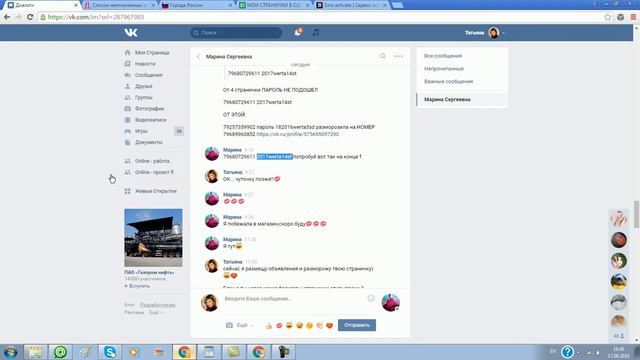Select the Непрочитанные filter

click(444, 69)
